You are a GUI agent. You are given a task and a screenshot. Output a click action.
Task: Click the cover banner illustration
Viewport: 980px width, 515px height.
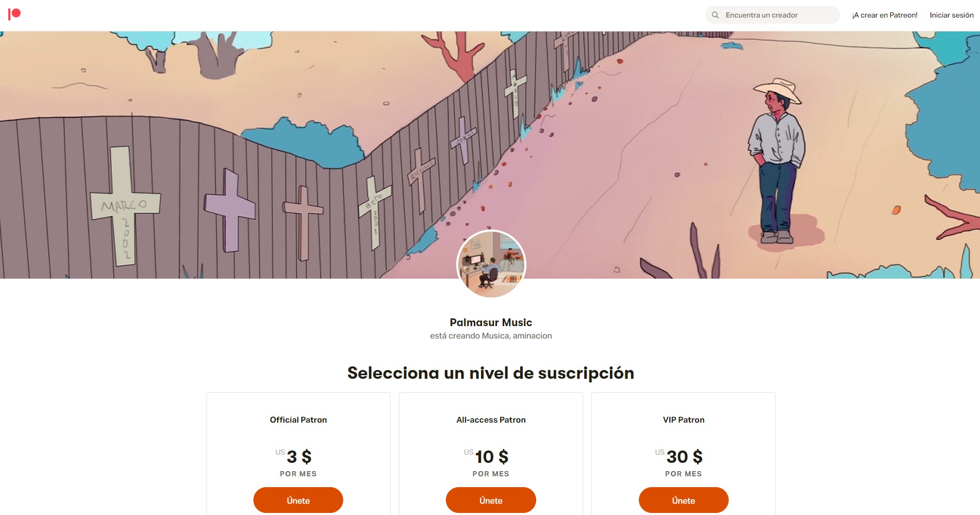pos(490,155)
